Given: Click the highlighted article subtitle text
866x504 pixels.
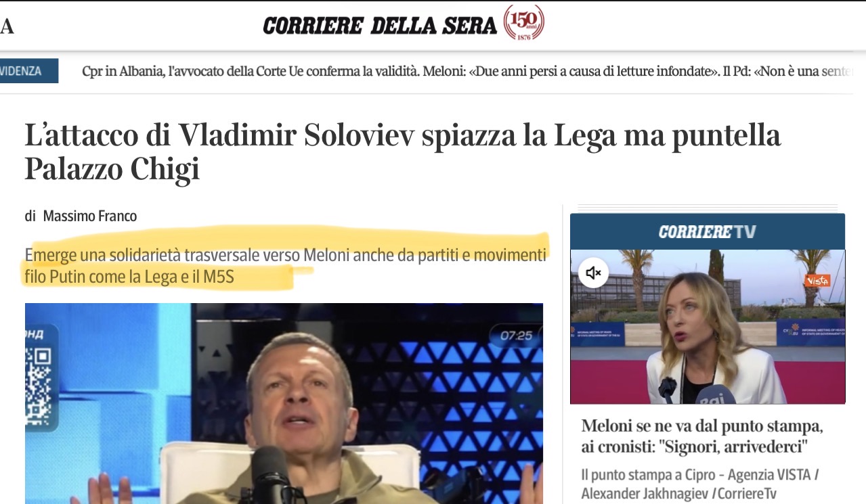Looking at the screenshot, I should coord(285,267).
